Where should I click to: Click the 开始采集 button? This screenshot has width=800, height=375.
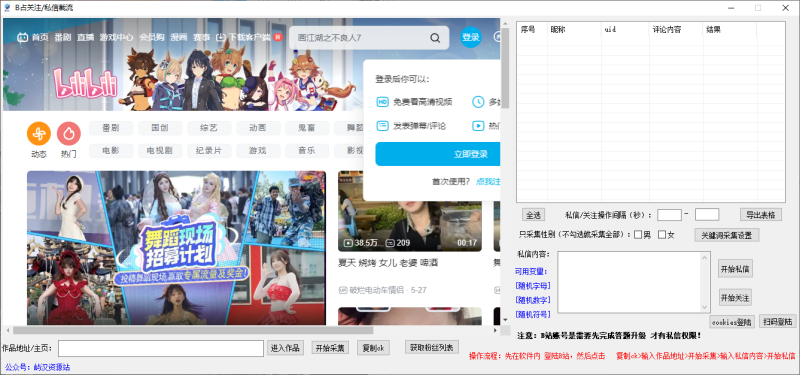[x=330, y=348]
